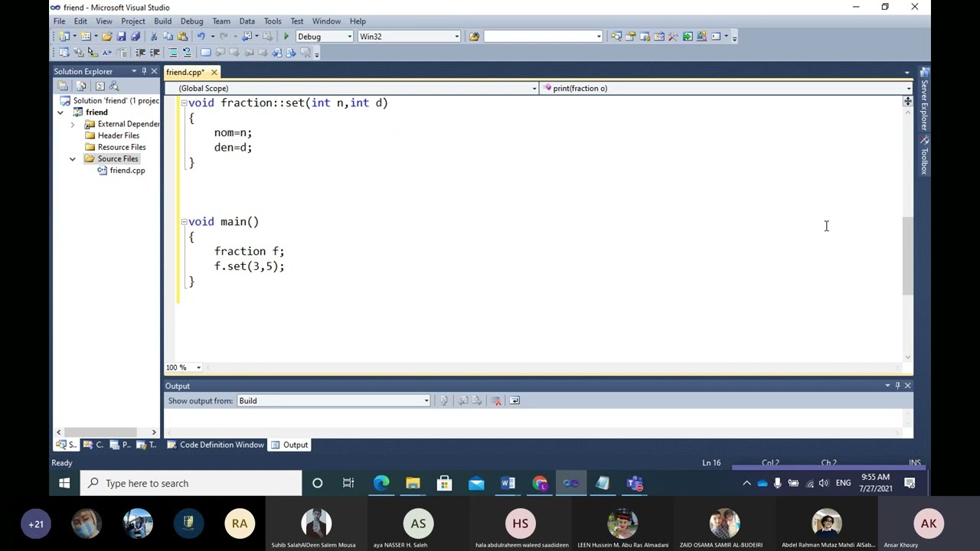Click the Copy toolbar icon
Viewport: 980px width, 551px height.
click(x=168, y=36)
